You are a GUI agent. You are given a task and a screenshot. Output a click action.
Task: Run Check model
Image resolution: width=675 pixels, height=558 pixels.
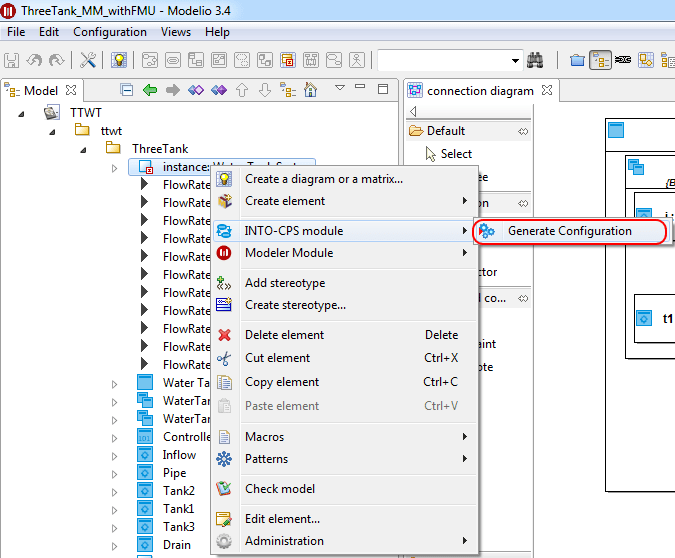345,489
